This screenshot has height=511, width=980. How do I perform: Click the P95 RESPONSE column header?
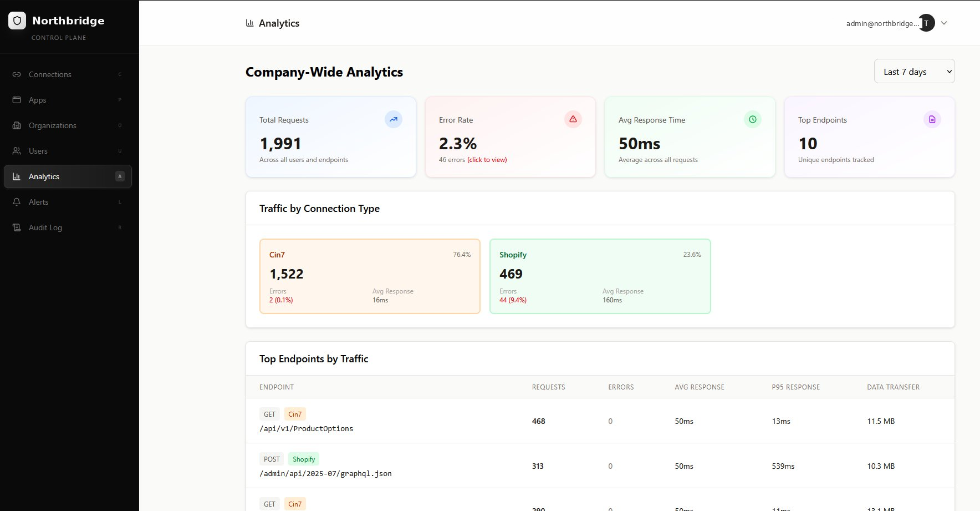coord(796,387)
